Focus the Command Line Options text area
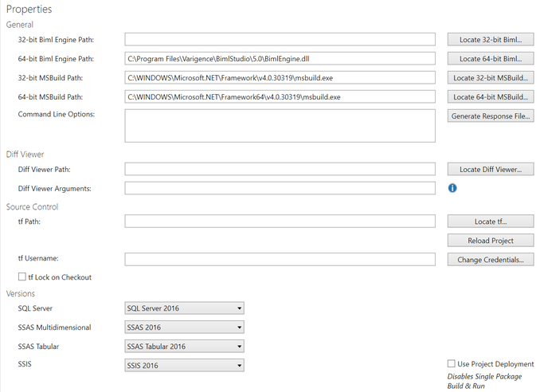 tap(280, 126)
